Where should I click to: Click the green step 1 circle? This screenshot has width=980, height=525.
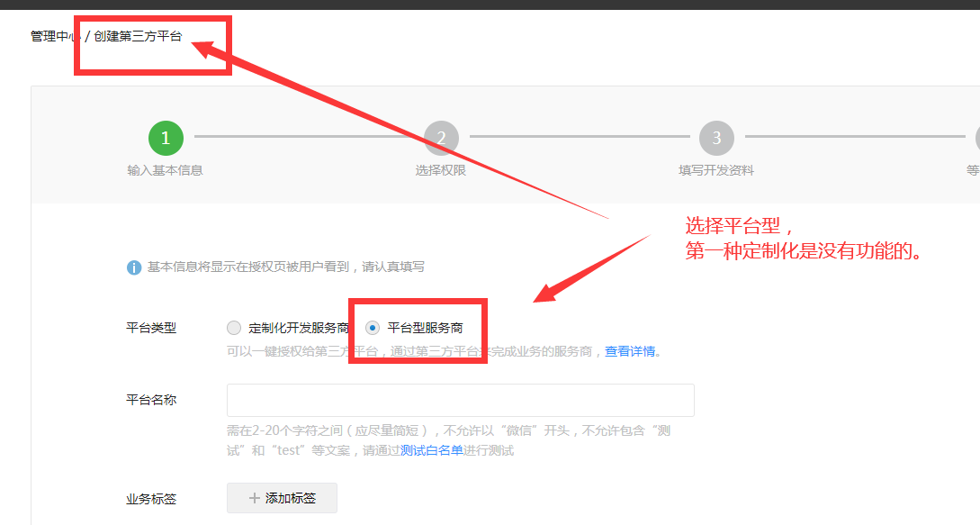tap(166, 138)
